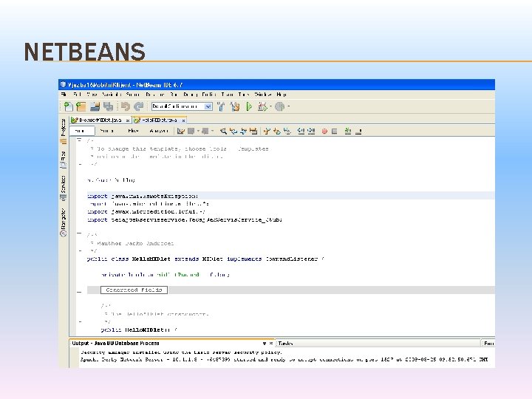Viewport: 532px width, 399px height.
Task: Click the green Run Main Project arrow
Action: click(249, 106)
